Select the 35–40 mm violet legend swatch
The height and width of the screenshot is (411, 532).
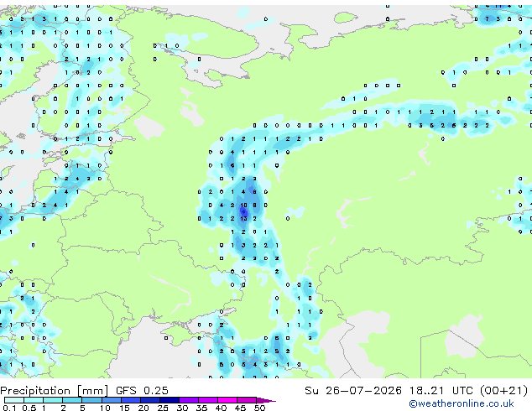tap(207, 400)
